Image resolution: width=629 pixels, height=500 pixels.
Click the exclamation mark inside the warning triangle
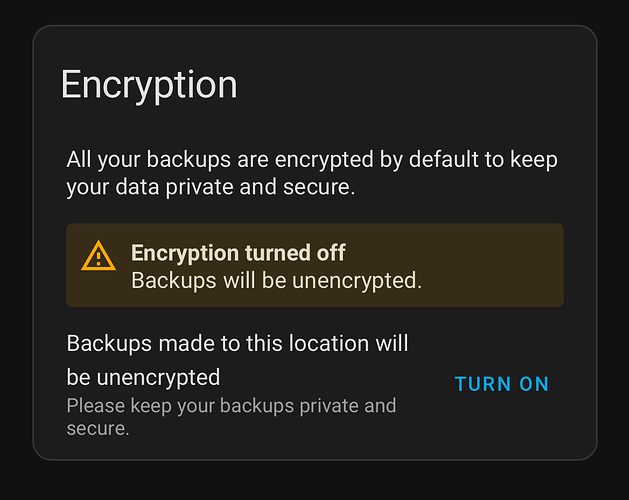coord(98,259)
